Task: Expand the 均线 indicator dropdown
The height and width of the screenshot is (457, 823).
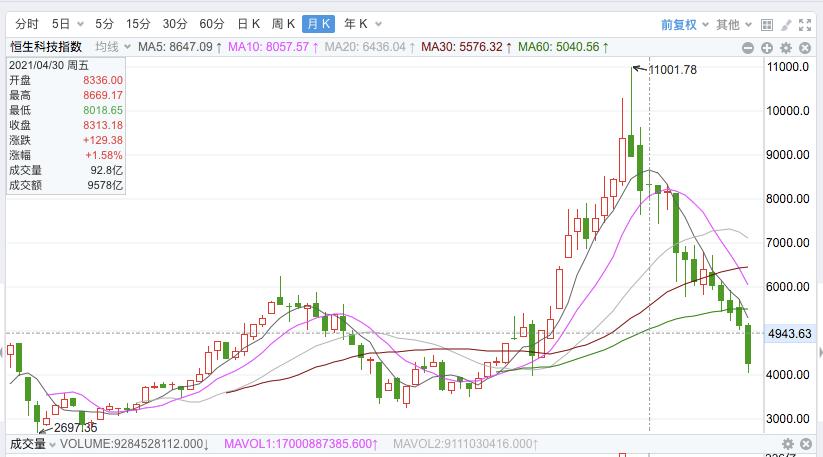Action: pyautogui.click(x=112, y=47)
